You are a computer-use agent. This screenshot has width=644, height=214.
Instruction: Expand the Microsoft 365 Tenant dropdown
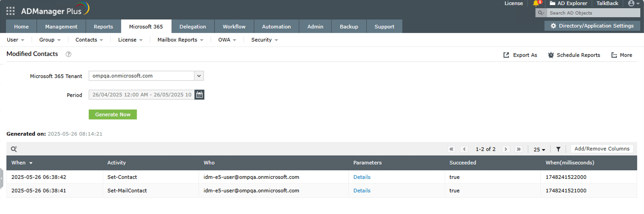pyautogui.click(x=199, y=76)
